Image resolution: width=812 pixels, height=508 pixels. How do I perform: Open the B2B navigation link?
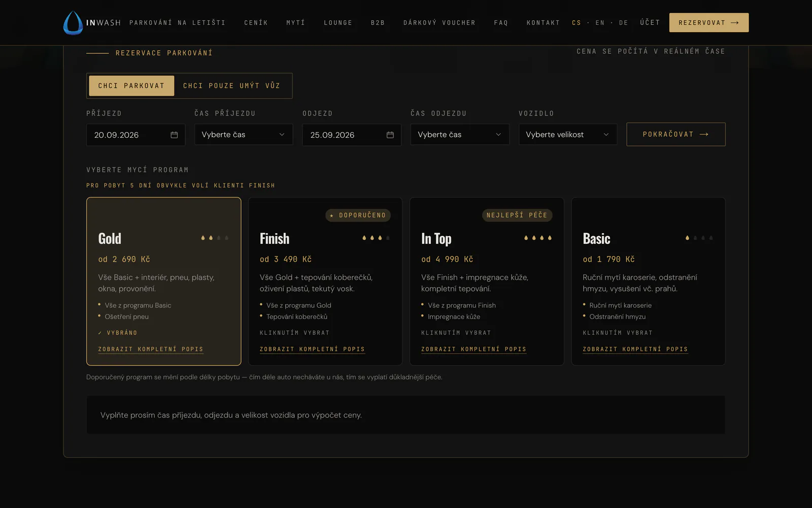tap(378, 23)
